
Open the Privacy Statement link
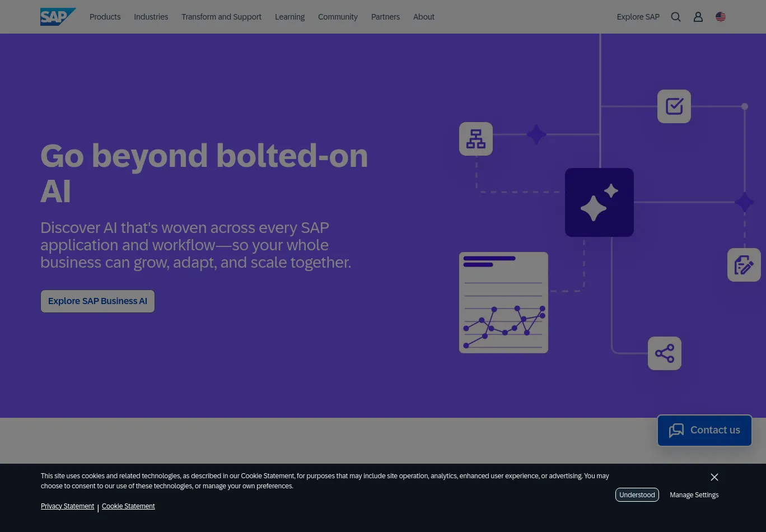tap(67, 506)
